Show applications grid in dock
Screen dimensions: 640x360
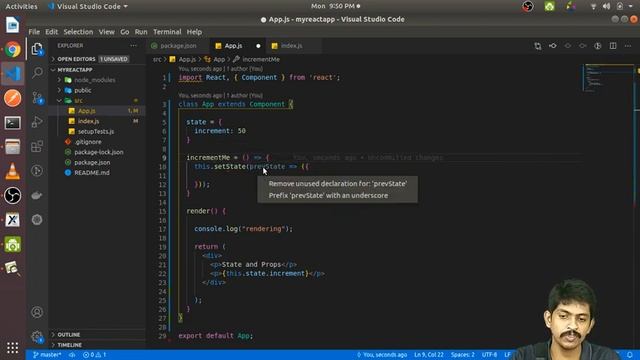pos(13,348)
